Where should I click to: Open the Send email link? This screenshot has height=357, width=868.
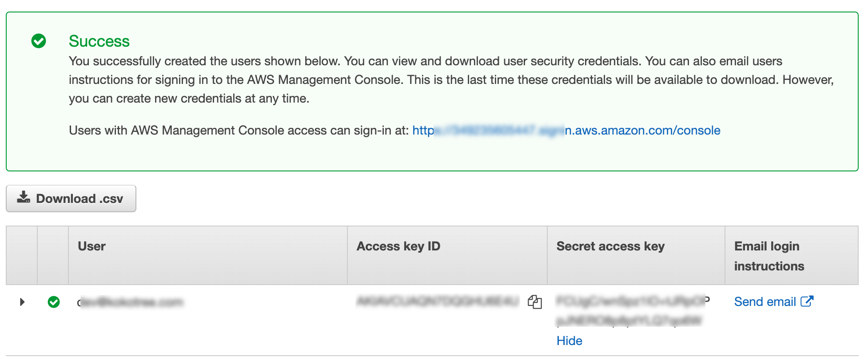click(x=765, y=301)
